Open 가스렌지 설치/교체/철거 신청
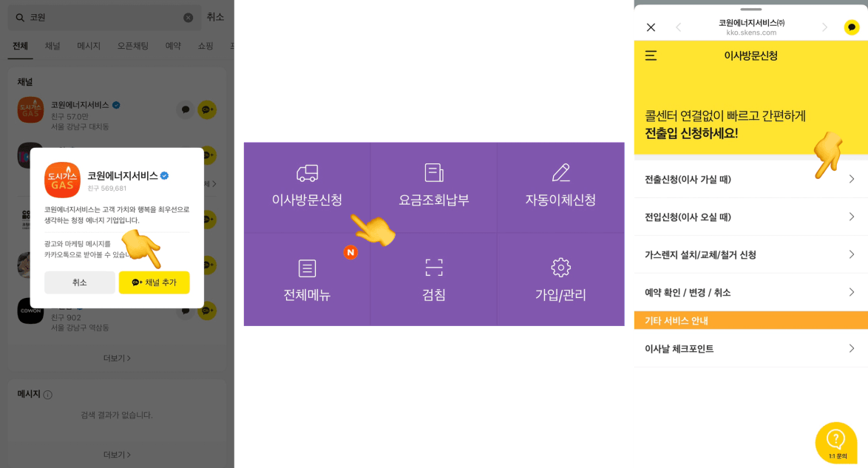Viewport: 868px width, 468px height. (x=751, y=254)
